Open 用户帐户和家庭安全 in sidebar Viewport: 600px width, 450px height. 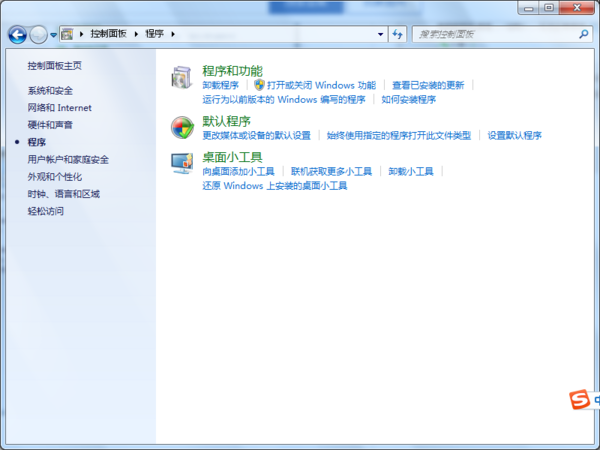click(68, 160)
